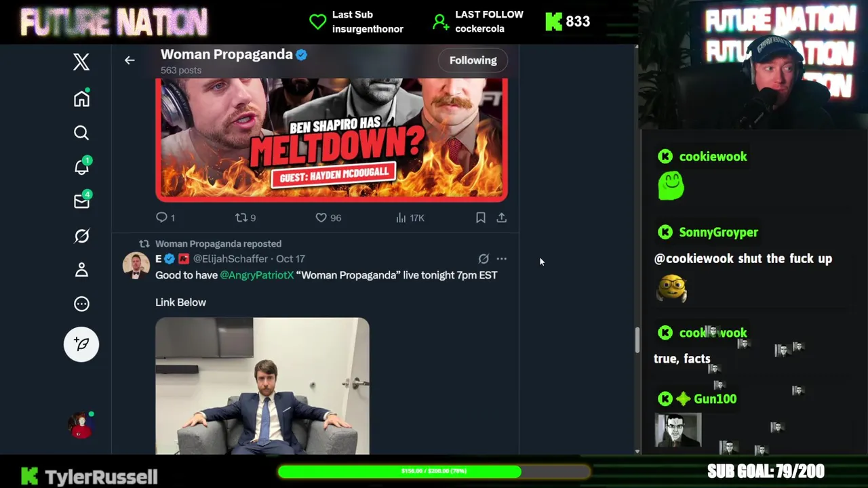Click the 563 posts count
The image size is (868, 488).
click(181, 70)
